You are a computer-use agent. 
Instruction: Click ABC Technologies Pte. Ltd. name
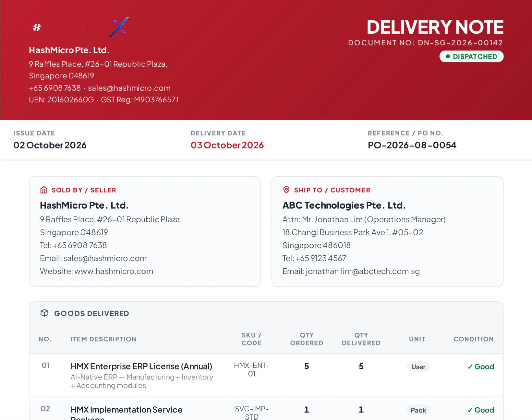344,205
